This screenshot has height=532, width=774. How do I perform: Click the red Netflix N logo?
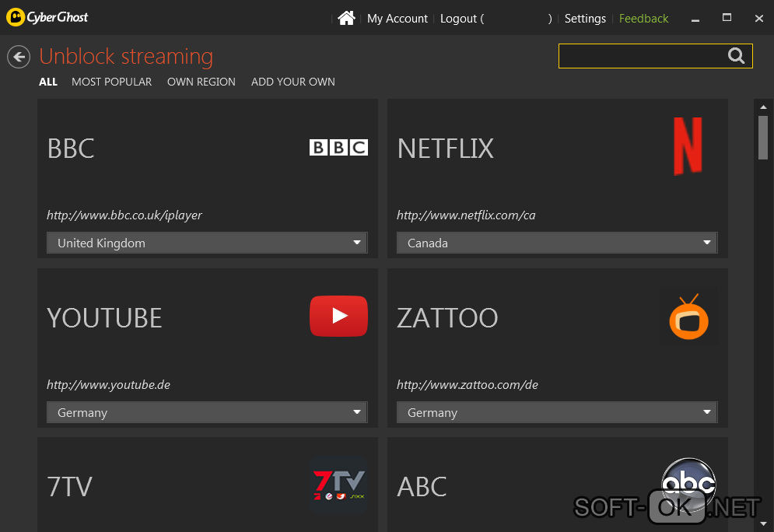(x=688, y=146)
